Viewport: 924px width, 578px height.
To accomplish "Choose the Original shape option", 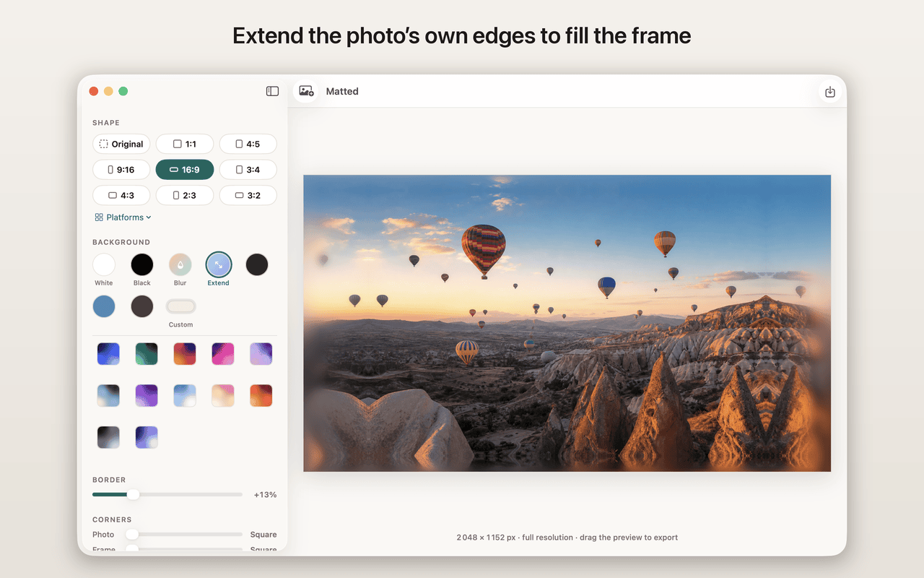I will pyautogui.click(x=121, y=144).
